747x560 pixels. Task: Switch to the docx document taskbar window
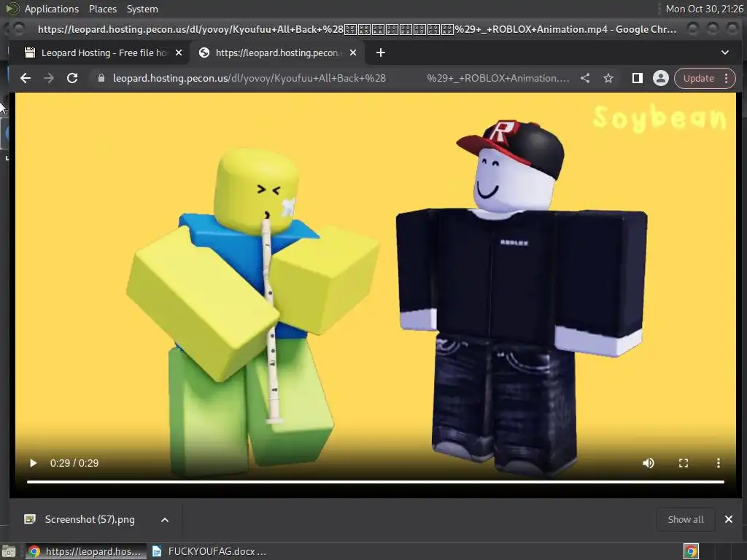[209, 551]
